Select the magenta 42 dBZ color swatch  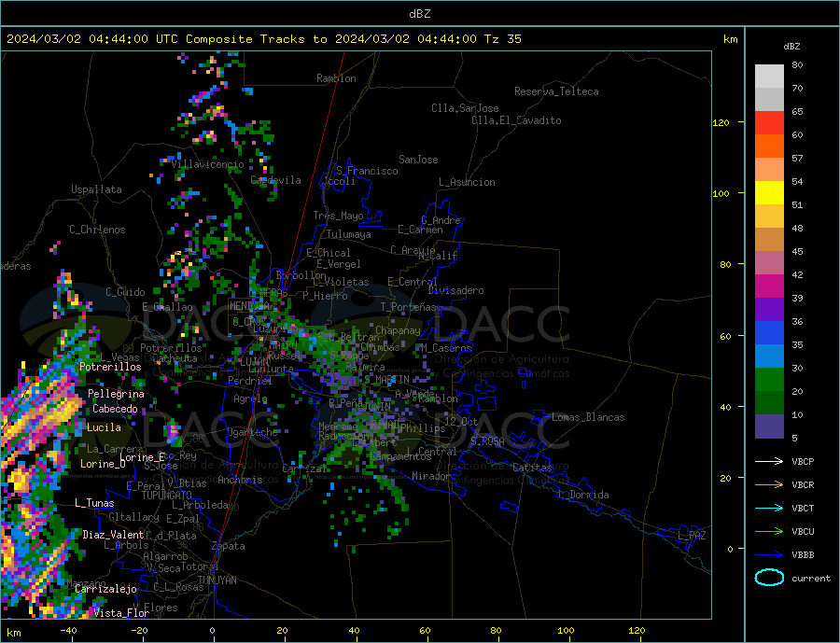769,287
